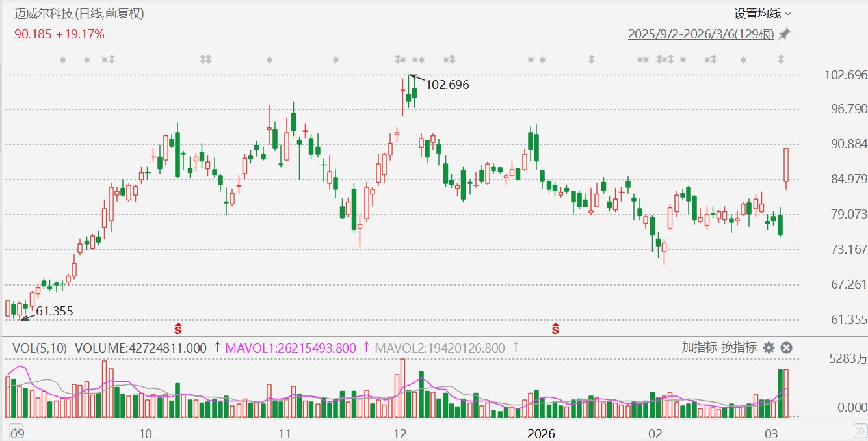Click the red S marker below October candles

pyautogui.click(x=178, y=328)
